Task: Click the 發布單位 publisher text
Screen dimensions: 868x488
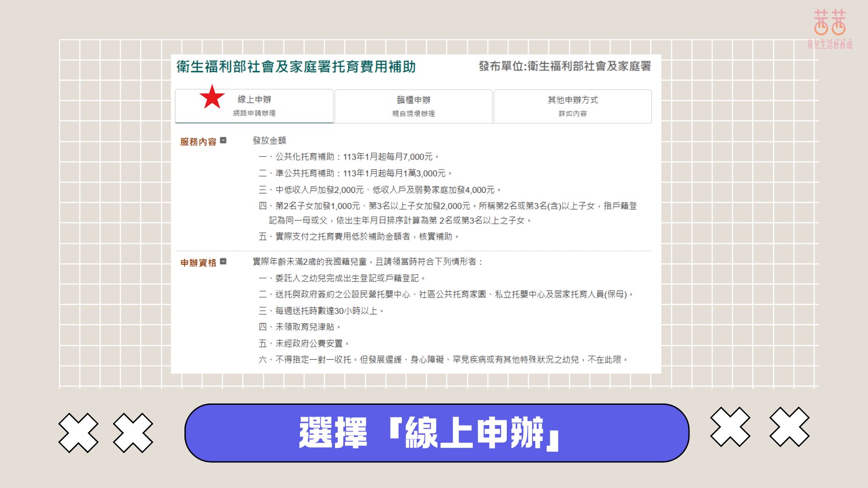Action: click(x=565, y=66)
